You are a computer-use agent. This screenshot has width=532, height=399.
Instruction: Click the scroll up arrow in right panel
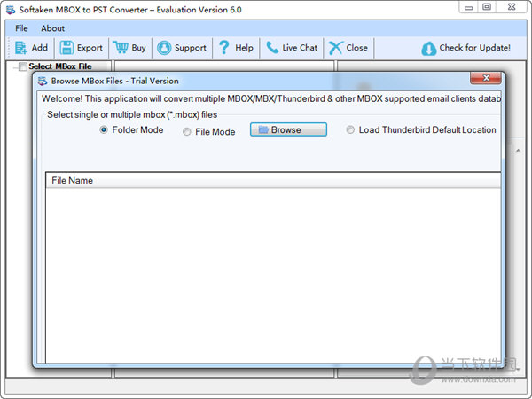coord(518,151)
